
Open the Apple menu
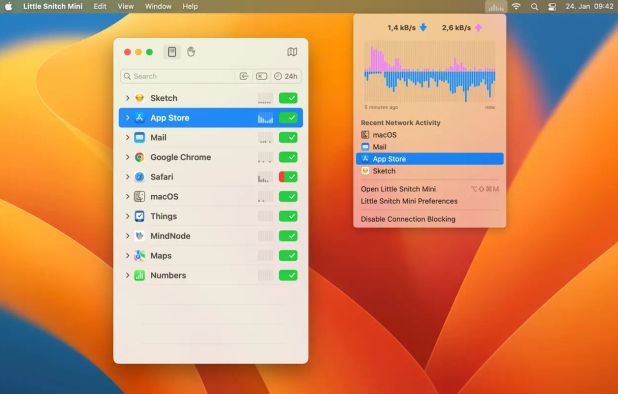click(x=8, y=6)
